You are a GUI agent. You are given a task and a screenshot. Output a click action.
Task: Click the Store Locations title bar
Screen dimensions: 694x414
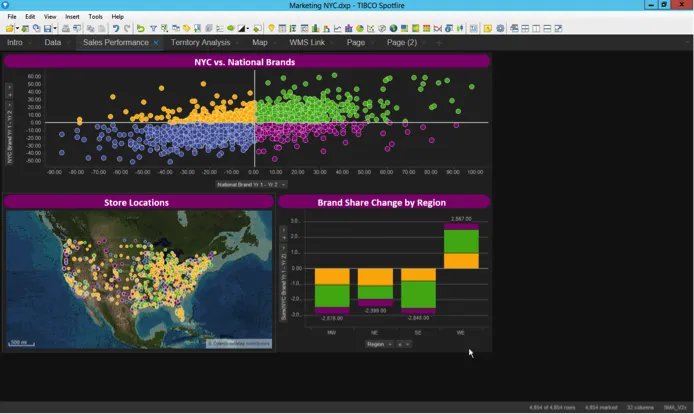tap(139, 202)
